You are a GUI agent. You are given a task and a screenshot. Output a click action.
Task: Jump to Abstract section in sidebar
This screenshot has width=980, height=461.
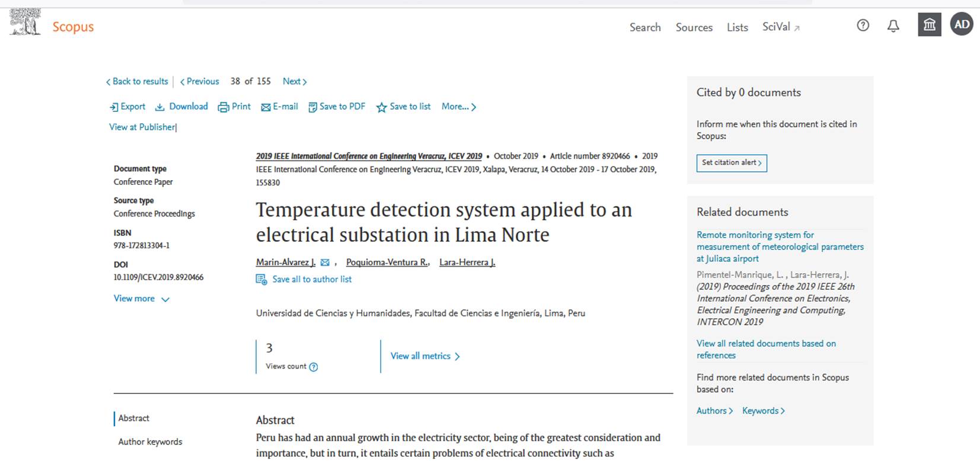133,418
